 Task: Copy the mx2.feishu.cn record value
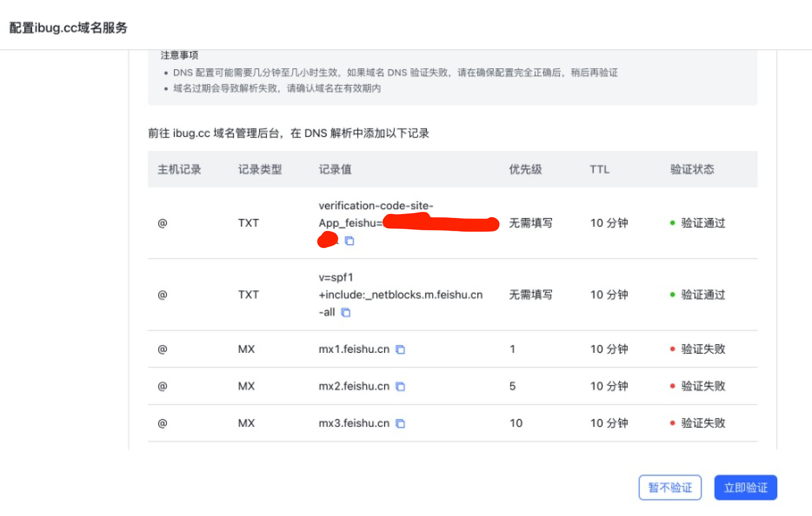(x=400, y=386)
